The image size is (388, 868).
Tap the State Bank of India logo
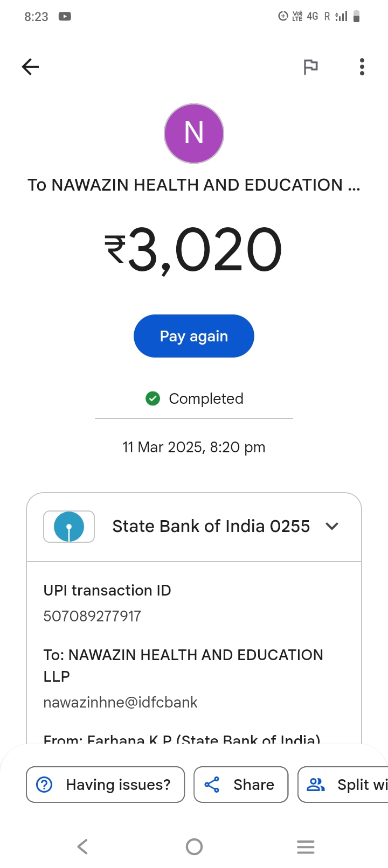tap(69, 527)
